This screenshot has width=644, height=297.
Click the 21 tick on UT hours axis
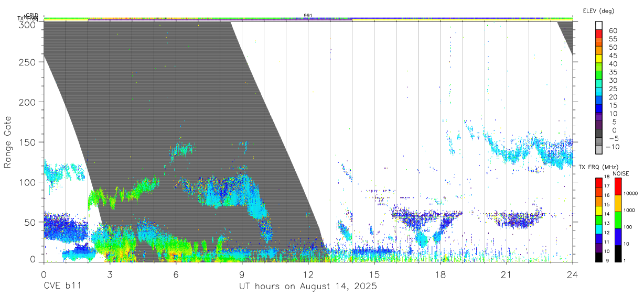(506, 274)
